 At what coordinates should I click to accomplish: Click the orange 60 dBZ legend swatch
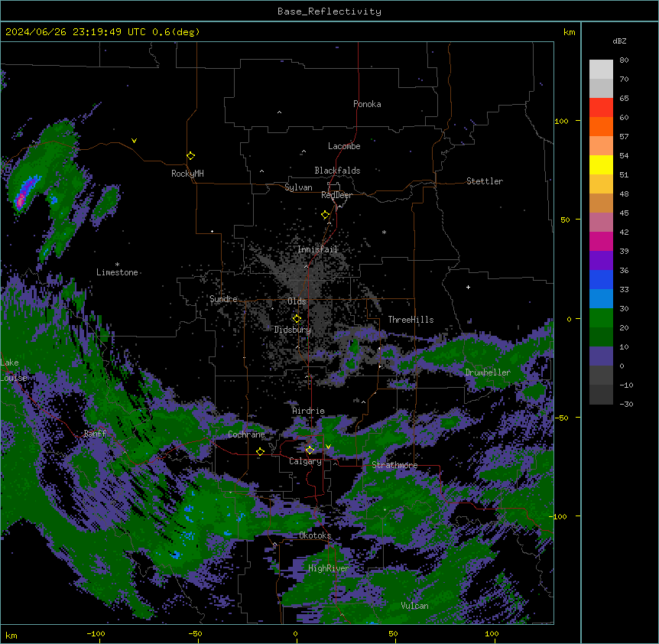(601, 126)
